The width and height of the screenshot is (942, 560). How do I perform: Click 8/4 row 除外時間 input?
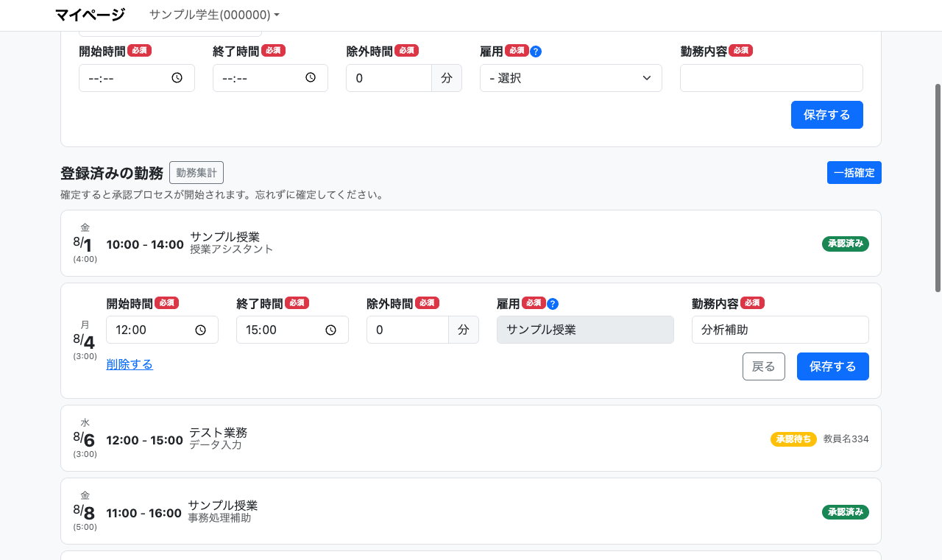point(408,330)
